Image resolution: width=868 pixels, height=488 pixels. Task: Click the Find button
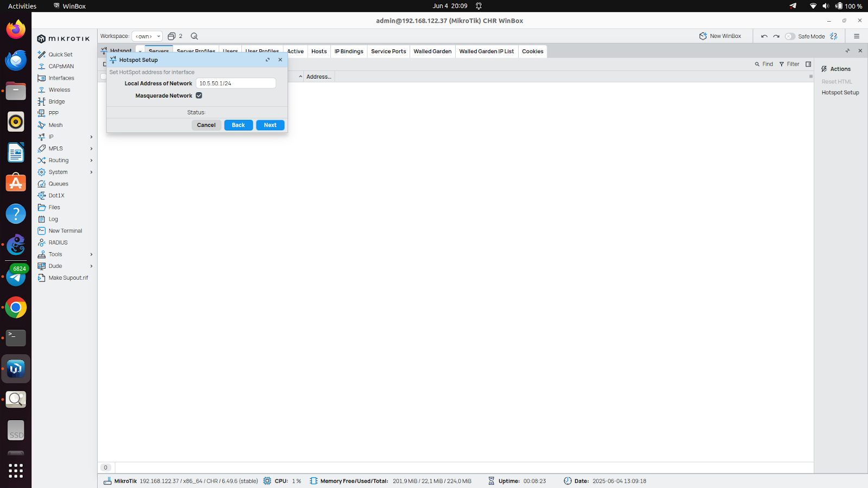(764, 64)
